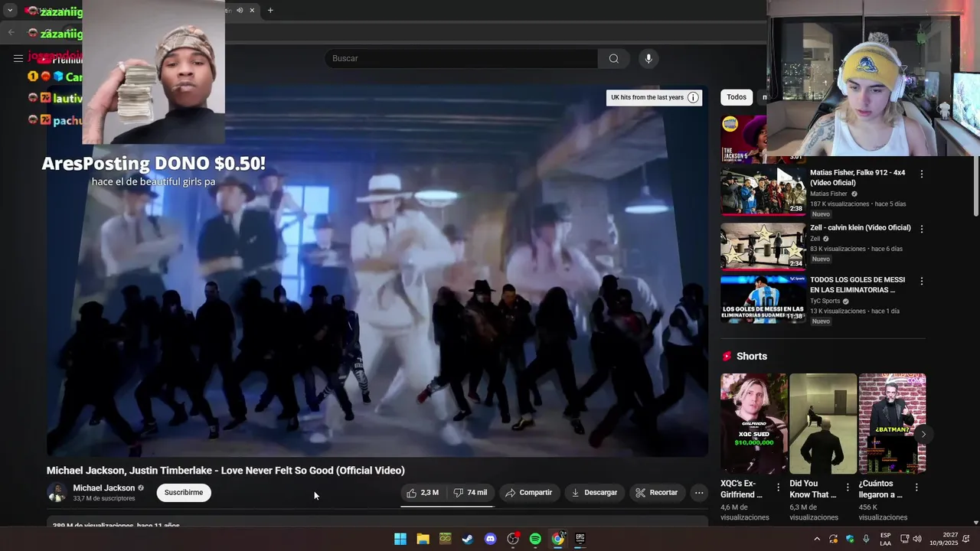The height and width of the screenshot is (551, 980).
Task: Click the main video player
Action: point(377,271)
